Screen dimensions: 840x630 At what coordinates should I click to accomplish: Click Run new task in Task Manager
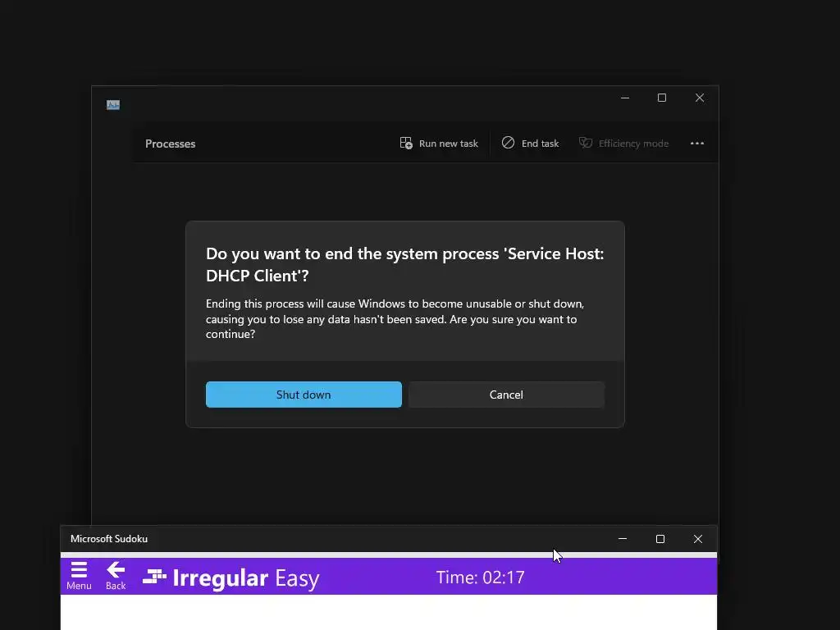coord(439,143)
